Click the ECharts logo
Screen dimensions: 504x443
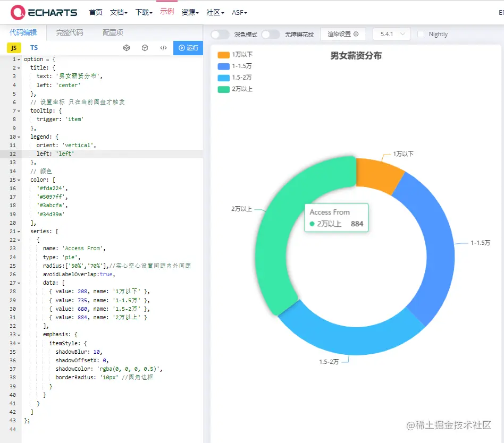tap(44, 13)
